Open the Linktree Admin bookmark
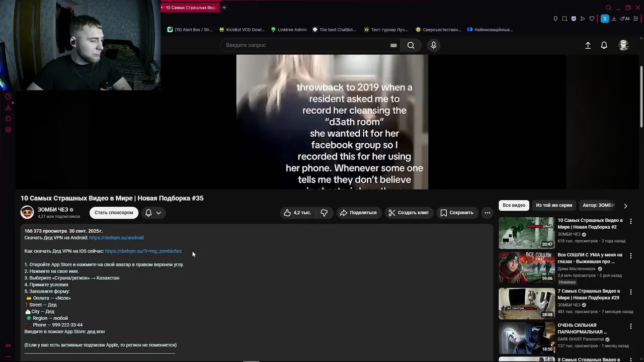This screenshot has height=362, width=644. pos(288,30)
